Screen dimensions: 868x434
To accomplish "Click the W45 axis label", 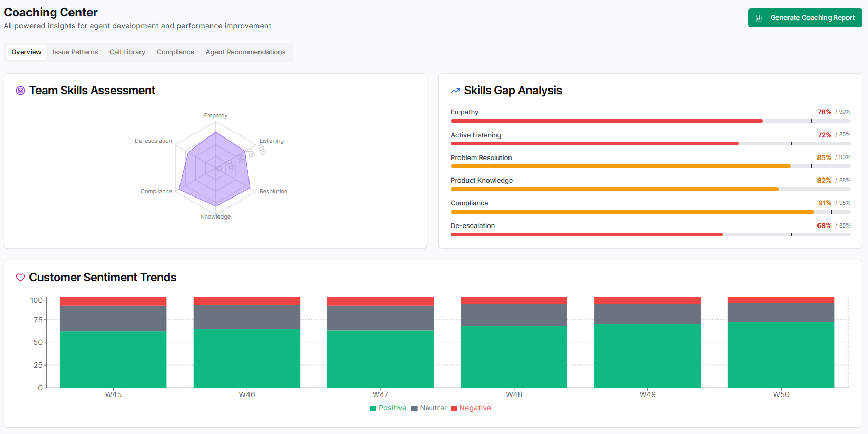I will click(113, 394).
